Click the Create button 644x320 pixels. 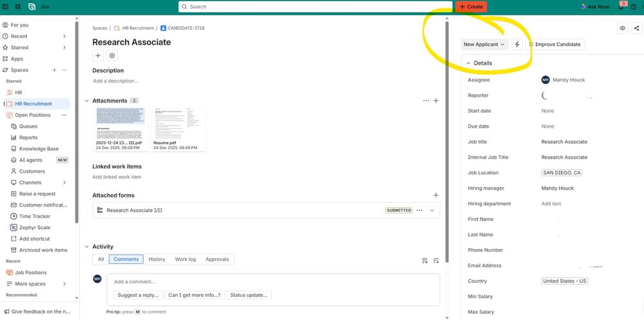click(x=471, y=6)
